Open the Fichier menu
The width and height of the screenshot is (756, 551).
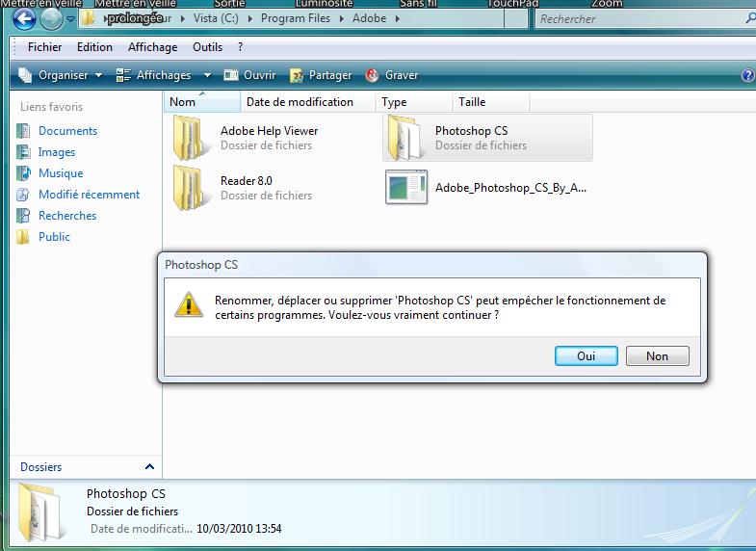pos(45,47)
